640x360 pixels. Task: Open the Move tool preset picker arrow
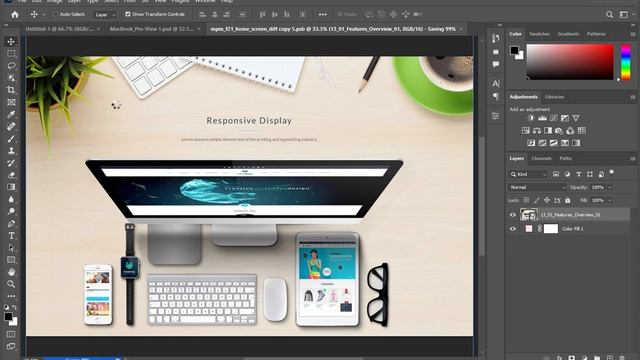click(x=44, y=15)
